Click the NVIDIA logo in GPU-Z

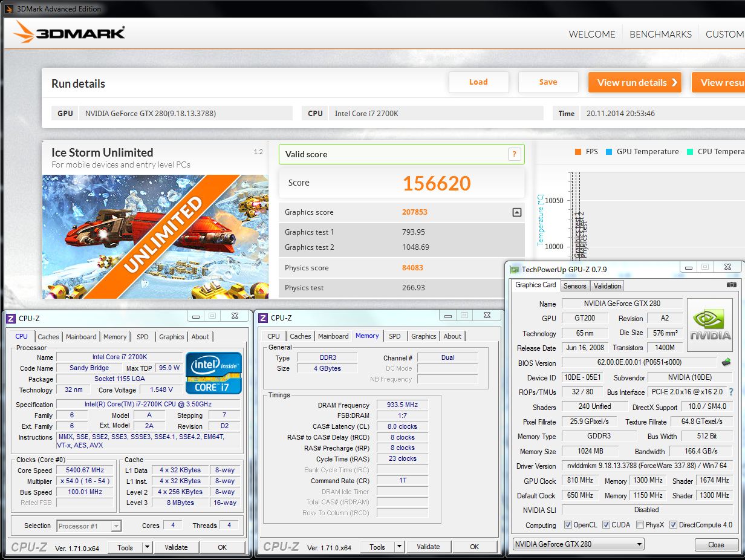[x=711, y=325]
